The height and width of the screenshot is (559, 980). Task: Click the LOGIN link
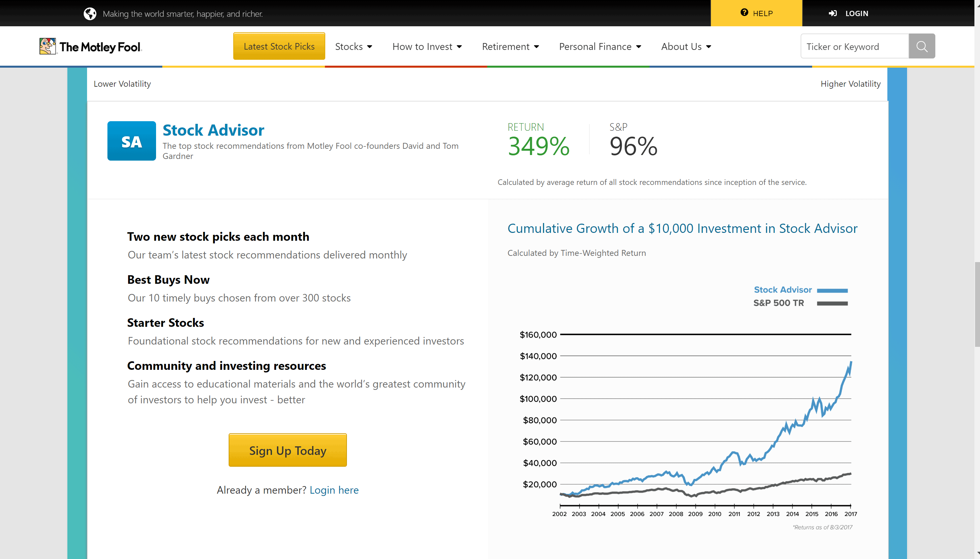click(856, 13)
